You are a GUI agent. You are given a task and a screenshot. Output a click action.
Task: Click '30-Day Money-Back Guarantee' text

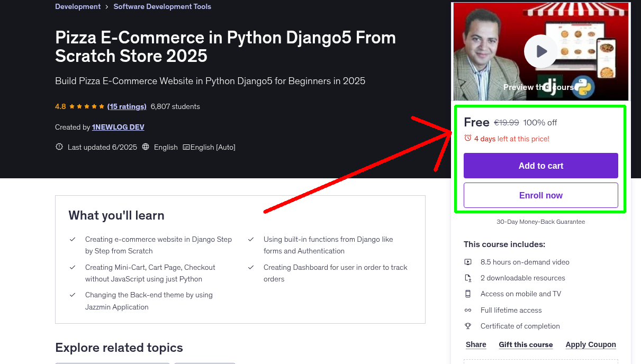pos(541,222)
